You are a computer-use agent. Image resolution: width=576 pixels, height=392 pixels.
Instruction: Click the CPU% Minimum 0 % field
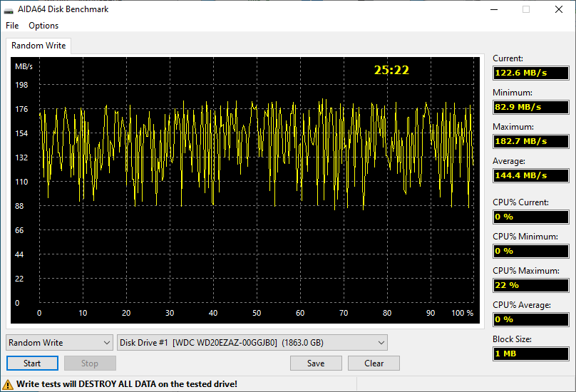531,251
